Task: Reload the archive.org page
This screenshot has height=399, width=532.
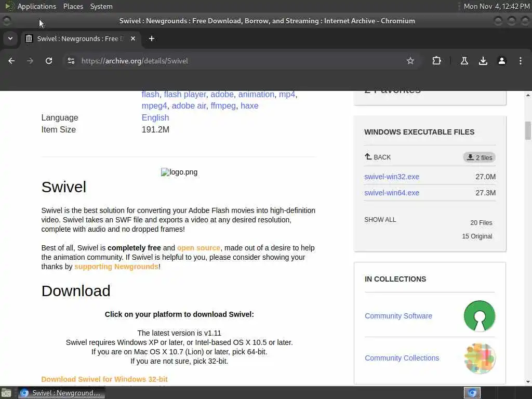Action: [x=49, y=61]
